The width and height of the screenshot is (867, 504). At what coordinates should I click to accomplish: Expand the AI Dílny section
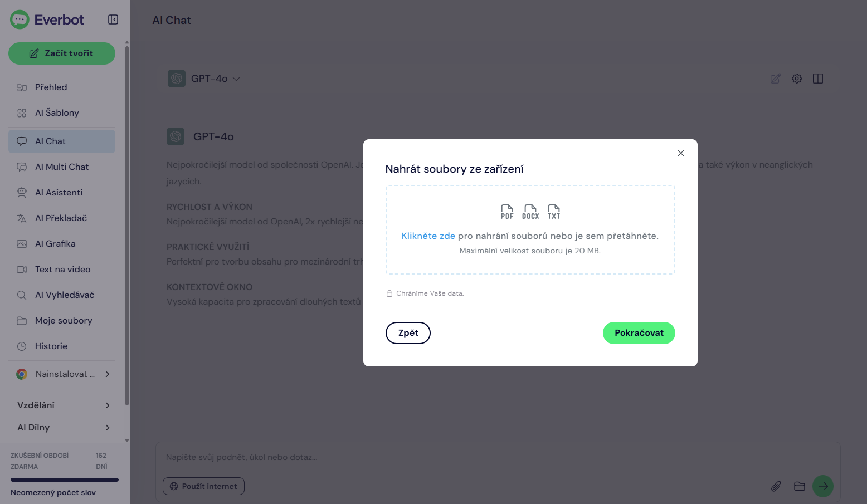pos(62,427)
